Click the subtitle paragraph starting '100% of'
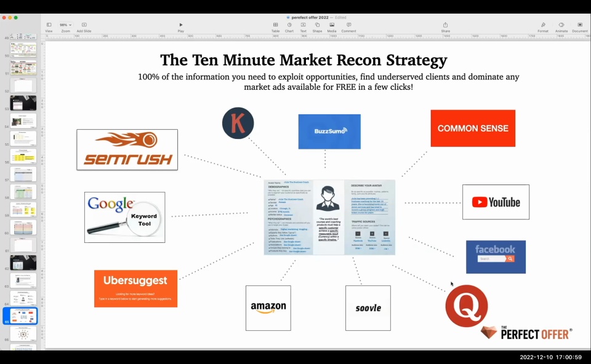The image size is (591, 364). click(x=328, y=82)
